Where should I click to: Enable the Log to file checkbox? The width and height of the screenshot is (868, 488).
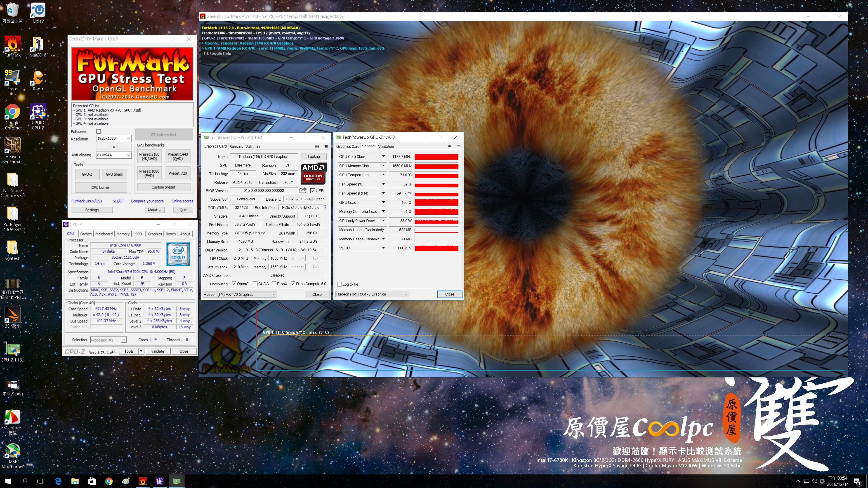click(x=339, y=284)
